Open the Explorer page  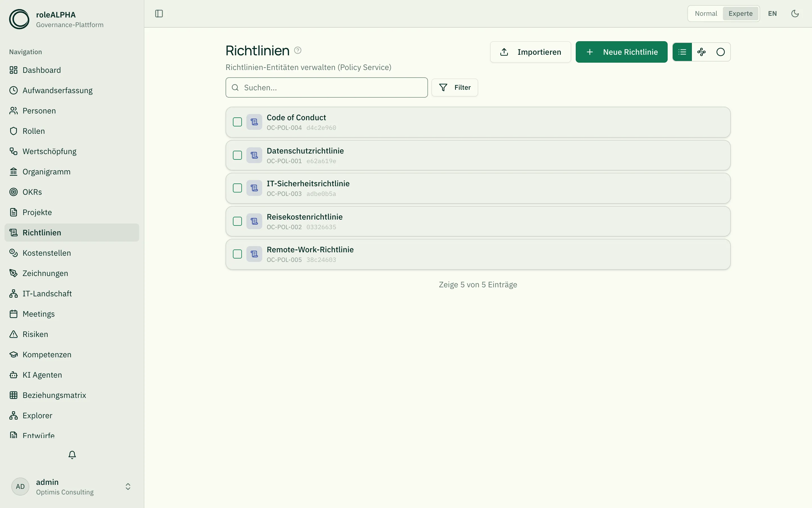(72, 416)
